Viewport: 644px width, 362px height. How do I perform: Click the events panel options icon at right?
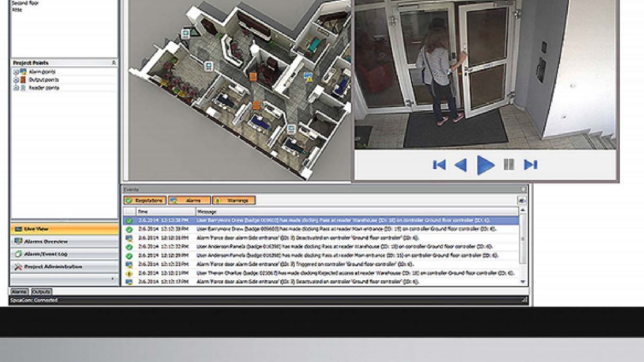coord(521,200)
